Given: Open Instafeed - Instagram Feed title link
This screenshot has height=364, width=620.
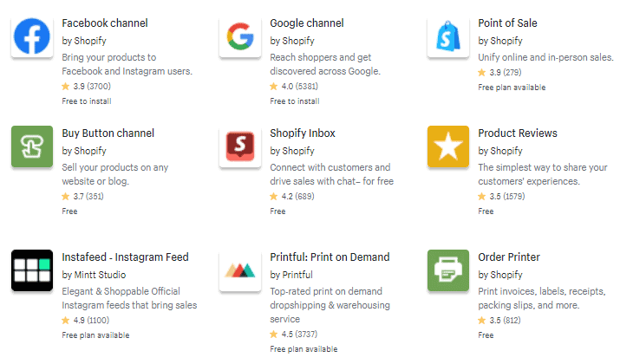Looking at the screenshot, I should [125, 257].
